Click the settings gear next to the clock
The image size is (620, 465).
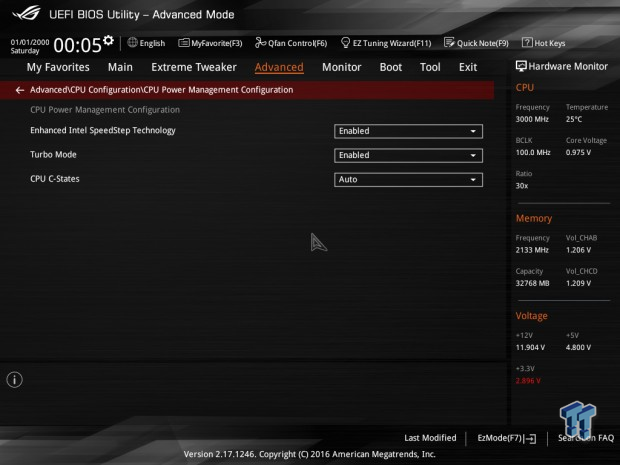[x=108, y=40]
